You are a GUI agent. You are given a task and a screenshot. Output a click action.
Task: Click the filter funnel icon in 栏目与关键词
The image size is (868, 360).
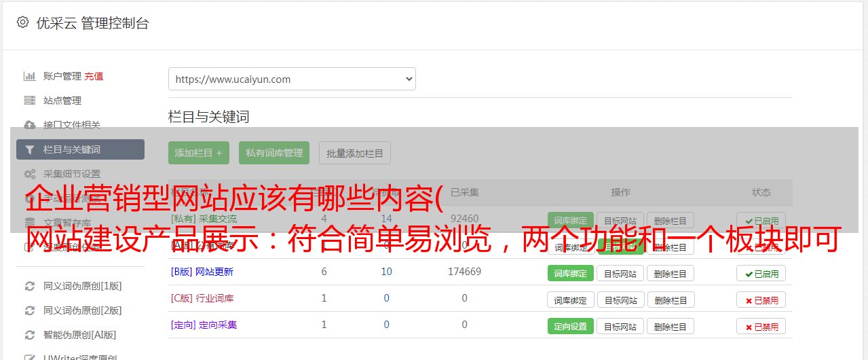(29, 149)
